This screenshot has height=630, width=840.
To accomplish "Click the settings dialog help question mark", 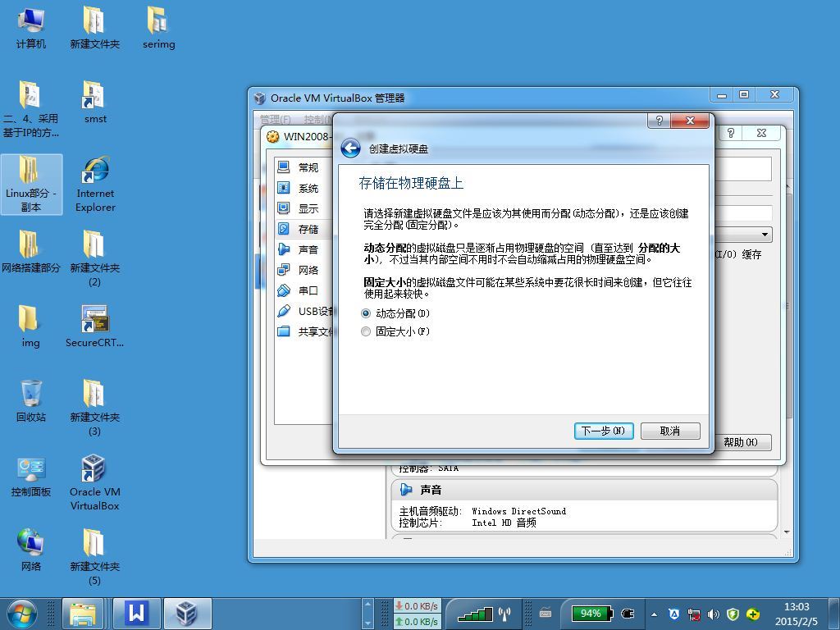I will click(x=731, y=133).
